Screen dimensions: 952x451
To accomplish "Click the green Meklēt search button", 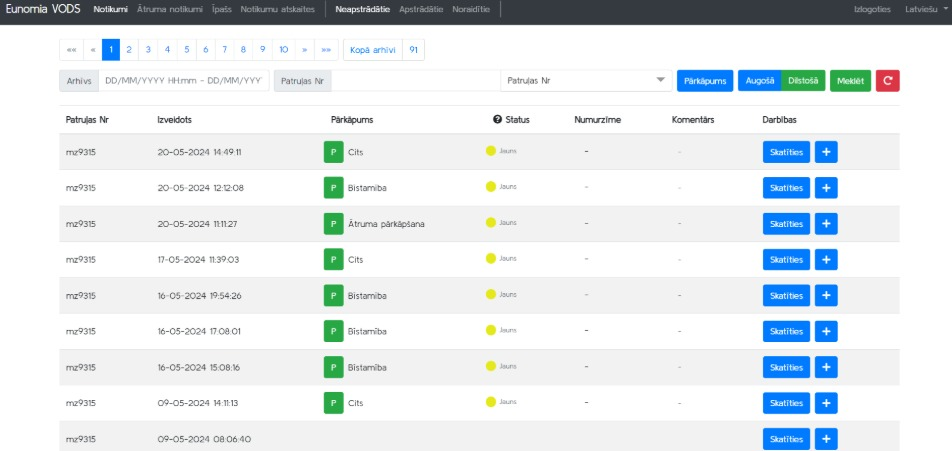I will [x=851, y=81].
